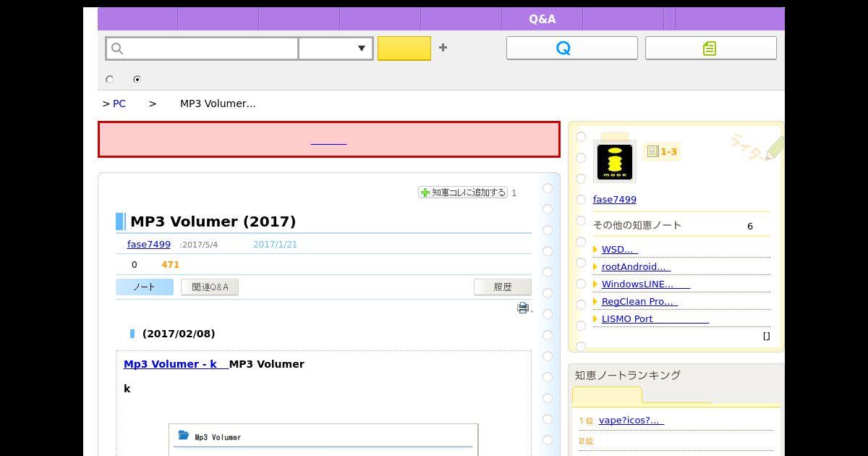Click the yellow arrow bullet beside LISMO Port
Screen dimensions: 868x456
point(595,319)
